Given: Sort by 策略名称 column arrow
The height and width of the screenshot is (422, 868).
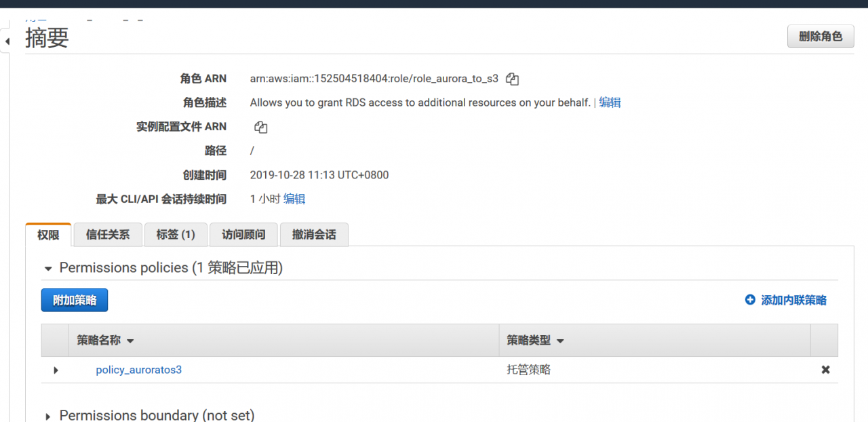Looking at the screenshot, I should point(130,341).
